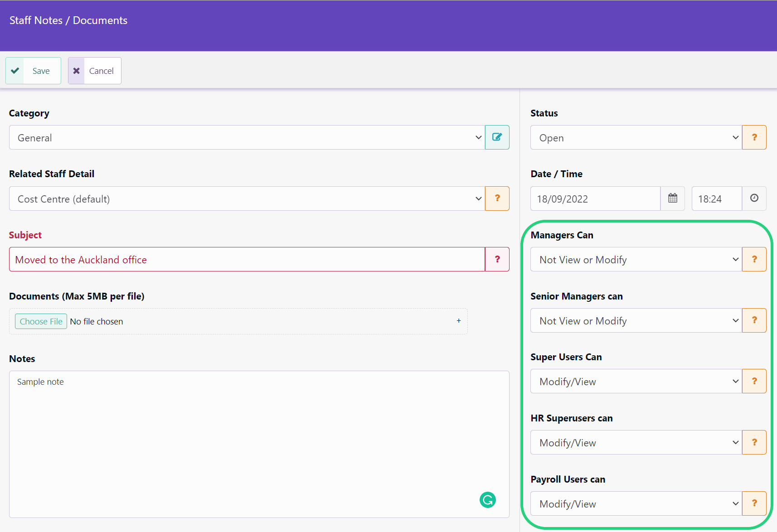The height and width of the screenshot is (532, 777).
Task: Click the 'Date / Time' label
Action: point(557,174)
